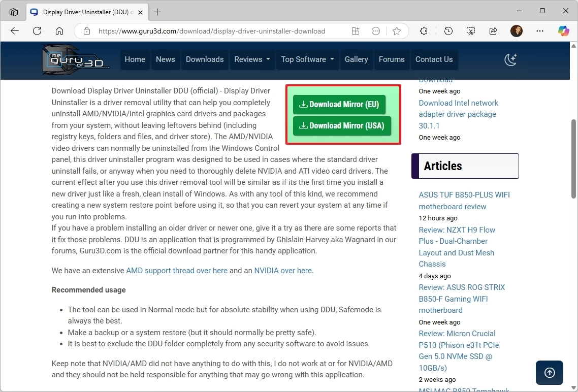Click the '2 weeks ago' timestamp
This screenshot has height=392, width=578.
(437, 379)
